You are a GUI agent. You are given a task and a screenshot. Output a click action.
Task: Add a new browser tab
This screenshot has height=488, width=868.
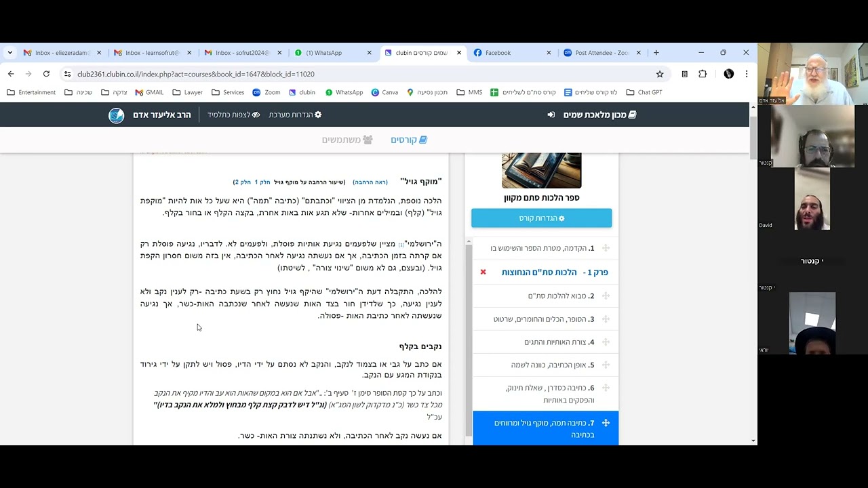coord(656,52)
